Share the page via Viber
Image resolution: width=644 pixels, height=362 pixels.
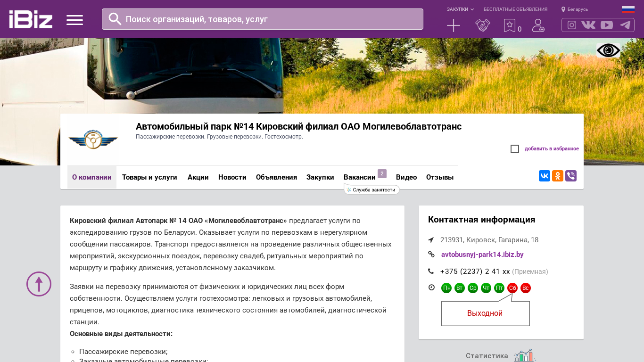pos(571,176)
